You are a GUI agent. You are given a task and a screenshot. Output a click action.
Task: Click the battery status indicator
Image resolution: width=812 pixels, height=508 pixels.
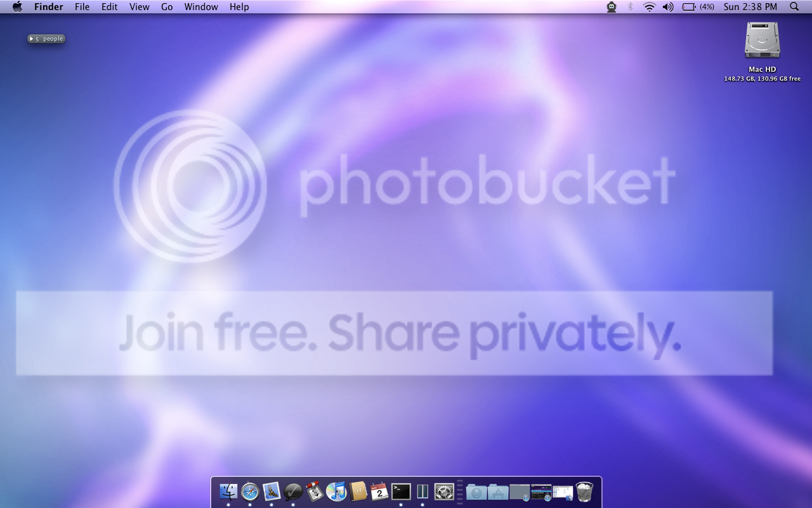[x=697, y=7]
